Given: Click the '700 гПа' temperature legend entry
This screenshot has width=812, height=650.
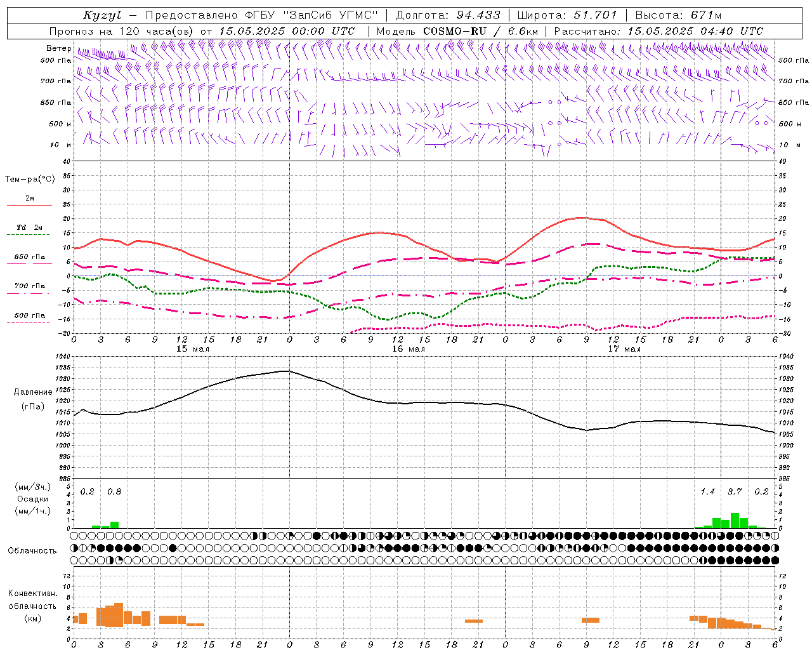Looking at the screenshot, I should tap(29, 286).
